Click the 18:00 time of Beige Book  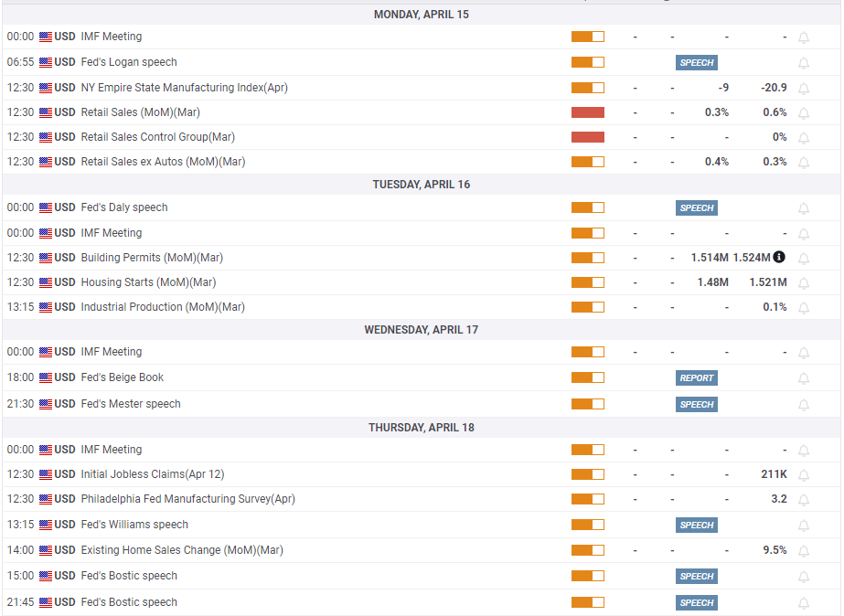tap(20, 377)
